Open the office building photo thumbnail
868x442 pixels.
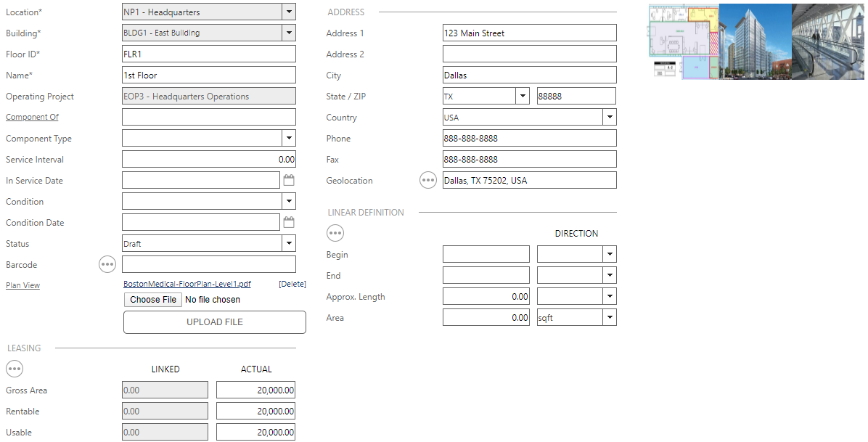coord(755,41)
